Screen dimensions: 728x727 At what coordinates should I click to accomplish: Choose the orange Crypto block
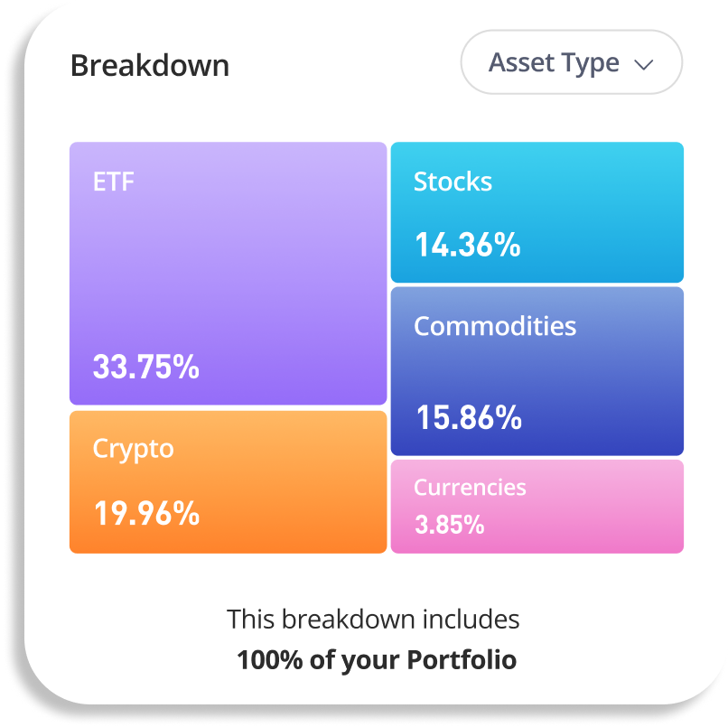tap(228, 481)
